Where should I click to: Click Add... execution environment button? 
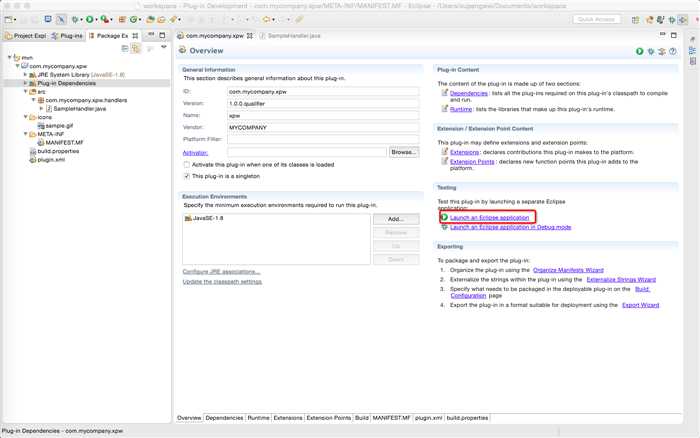coord(396,219)
